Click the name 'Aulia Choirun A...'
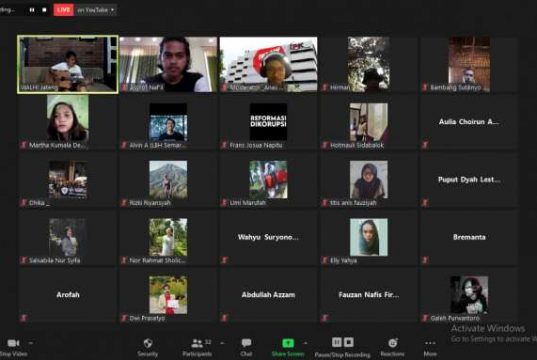The height and width of the screenshot is (360, 537). [469, 122]
